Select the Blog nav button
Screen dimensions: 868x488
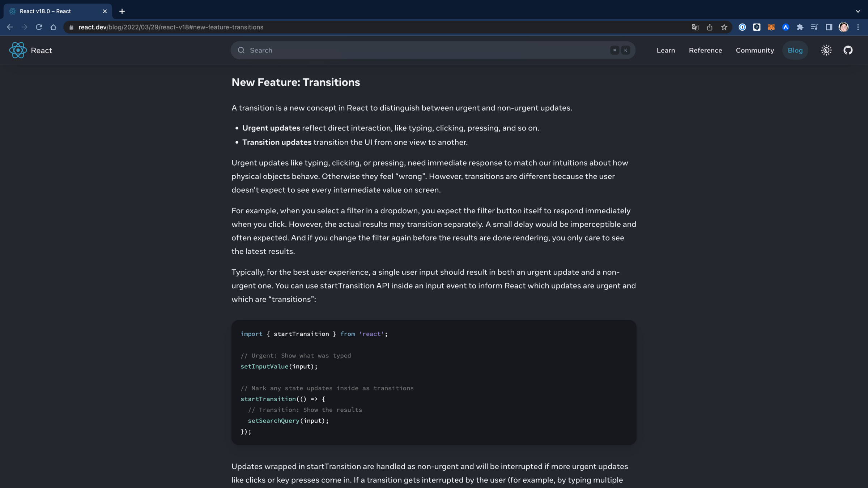(x=795, y=50)
